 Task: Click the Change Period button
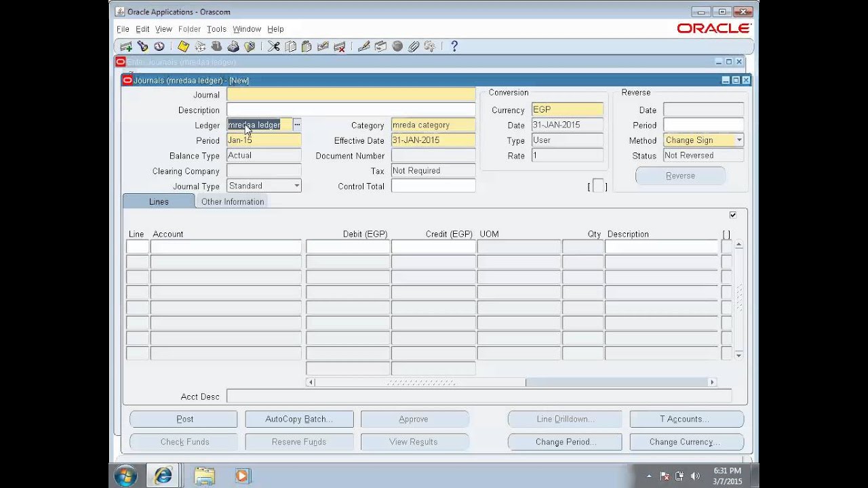tap(565, 442)
